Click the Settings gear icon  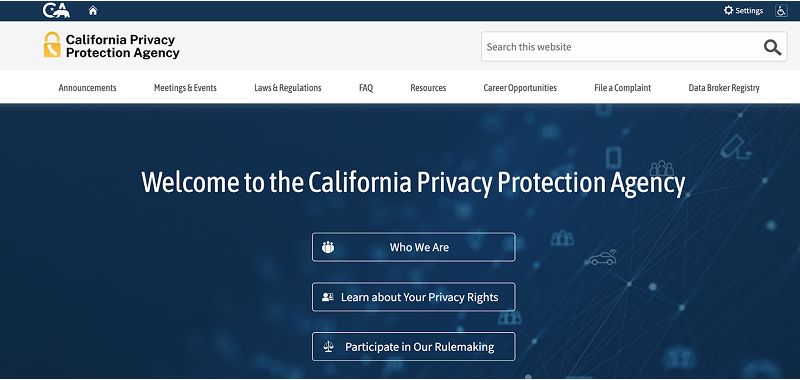(728, 10)
